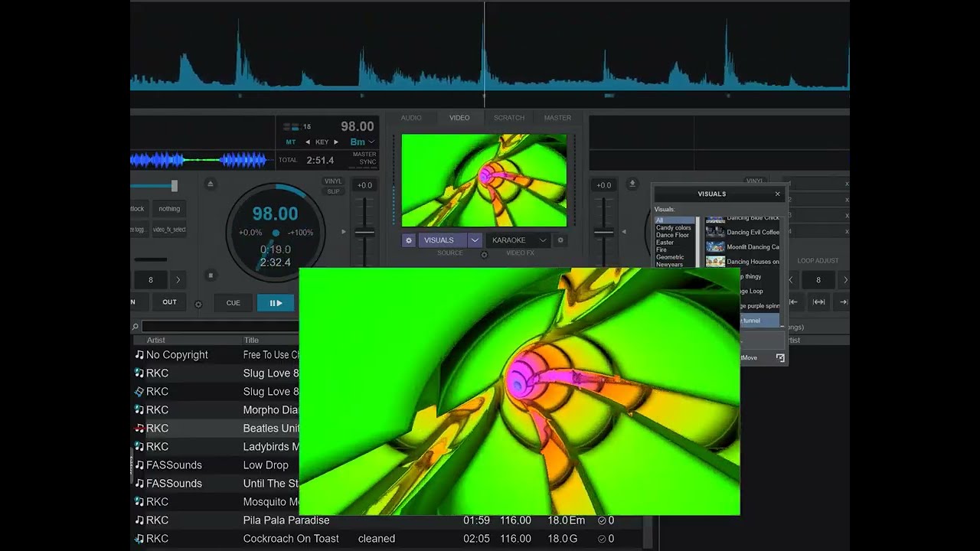Increase left deck loop length with arrow
The height and width of the screenshot is (551, 980).
178,280
